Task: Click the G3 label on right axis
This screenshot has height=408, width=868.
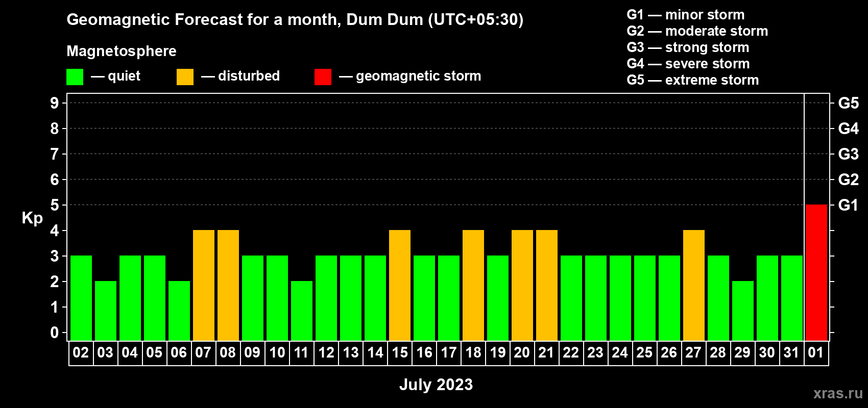Action: click(849, 154)
